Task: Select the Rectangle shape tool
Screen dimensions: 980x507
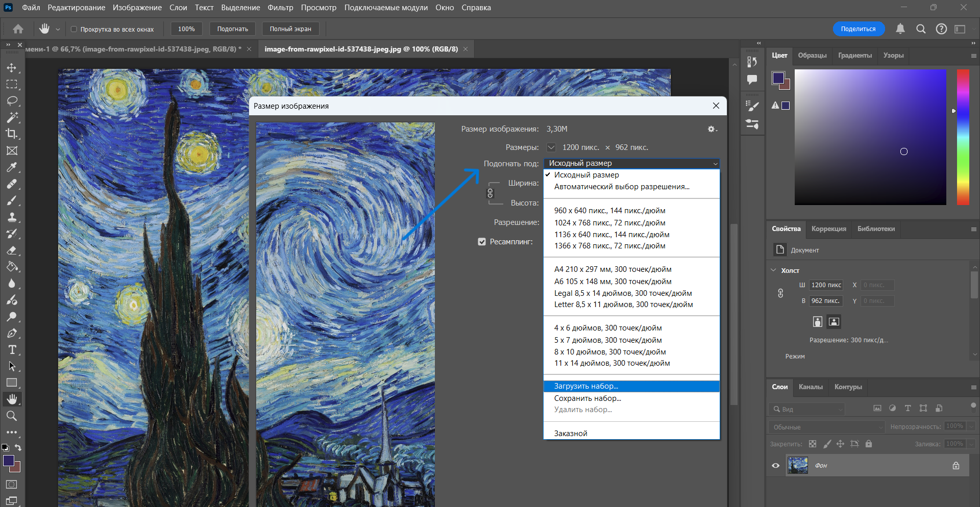Action: click(x=12, y=383)
